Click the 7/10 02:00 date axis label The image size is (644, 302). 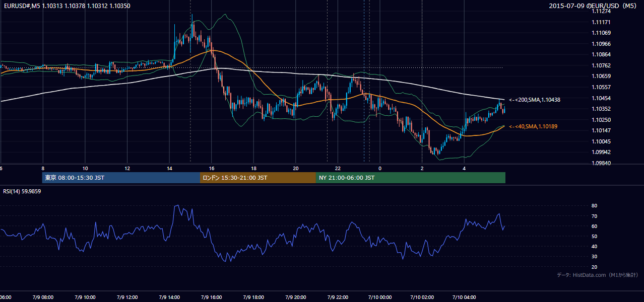(x=422, y=297)
